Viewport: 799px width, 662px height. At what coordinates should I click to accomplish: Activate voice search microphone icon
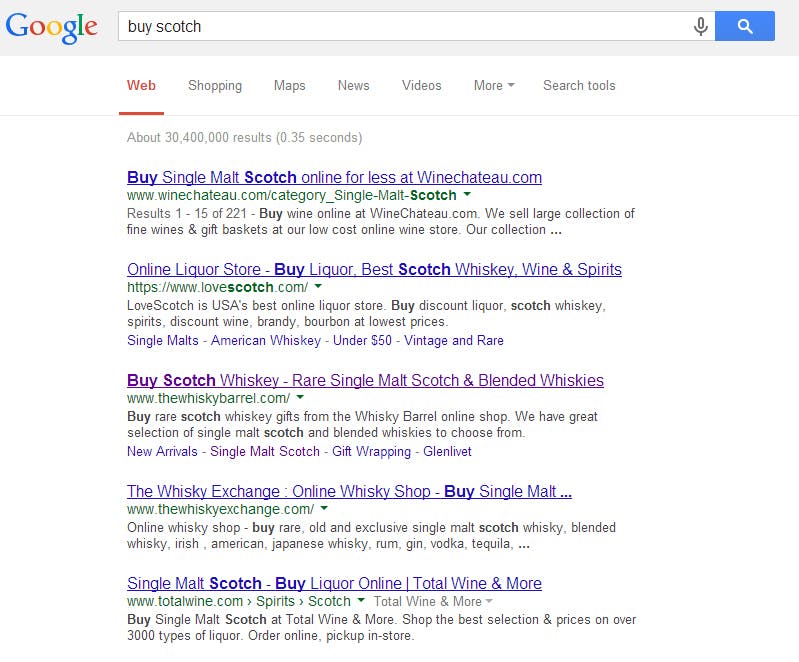(x=701, y=26)
